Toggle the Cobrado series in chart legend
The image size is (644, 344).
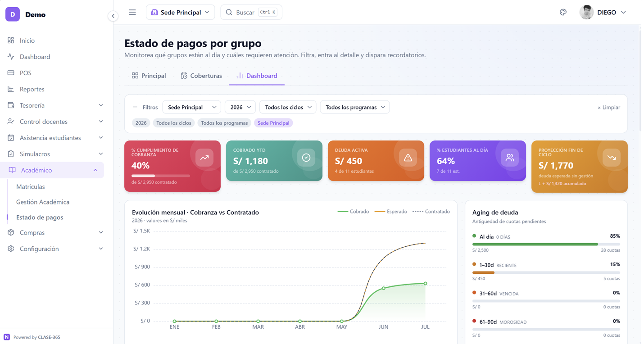354,212
